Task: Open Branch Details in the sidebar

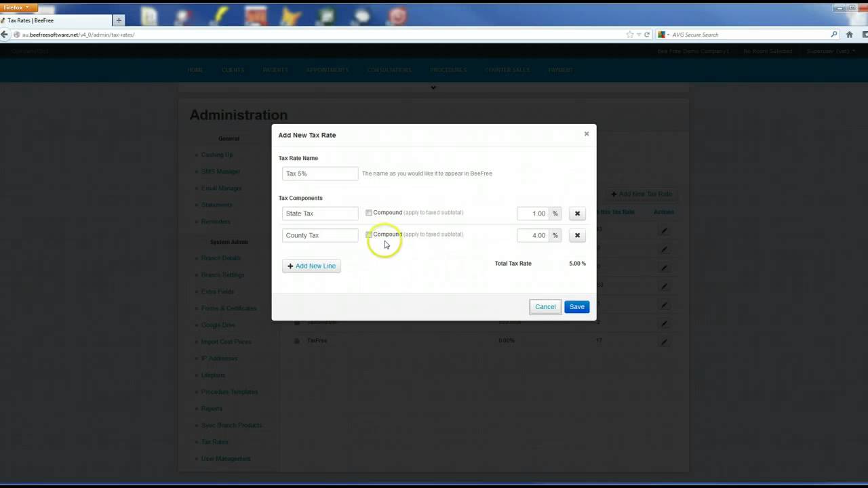Action: [x=221, y=258]
